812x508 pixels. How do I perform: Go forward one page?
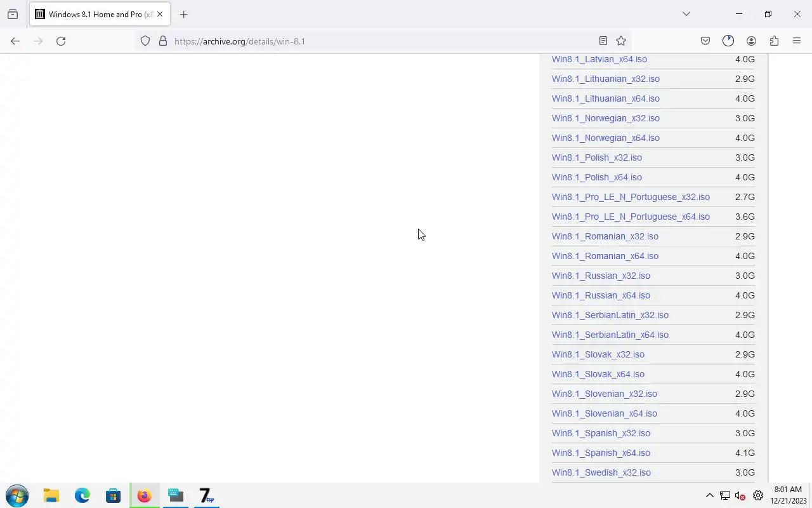[x=38, y=41]
